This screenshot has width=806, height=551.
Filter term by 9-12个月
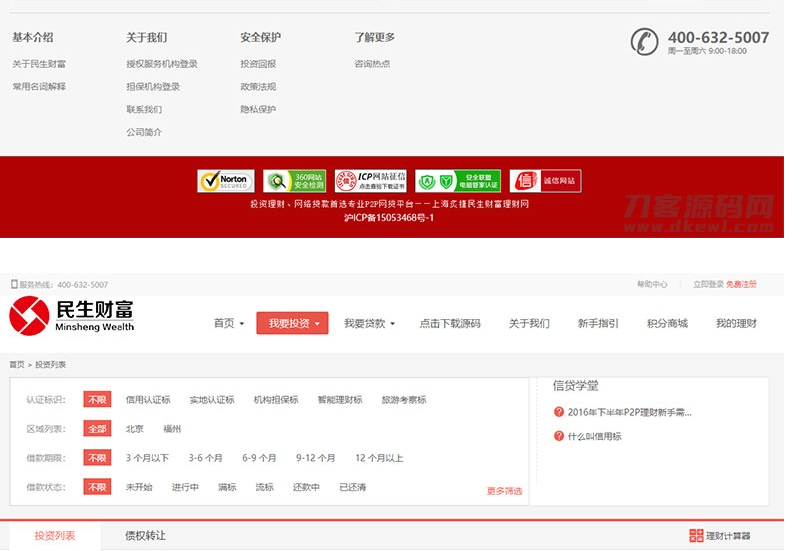tap(316, 458)
